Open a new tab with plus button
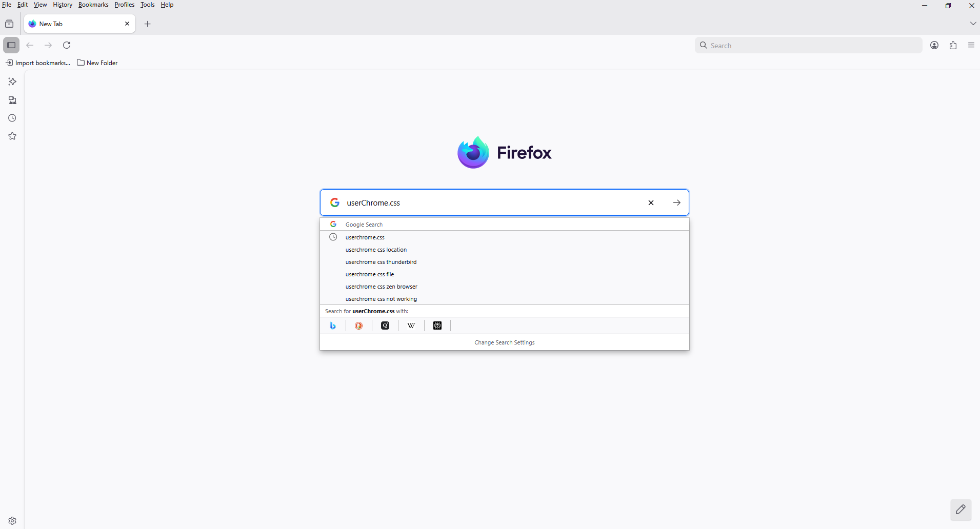The width and height of the screenshot is (980, 529). [x=148, y=24]
